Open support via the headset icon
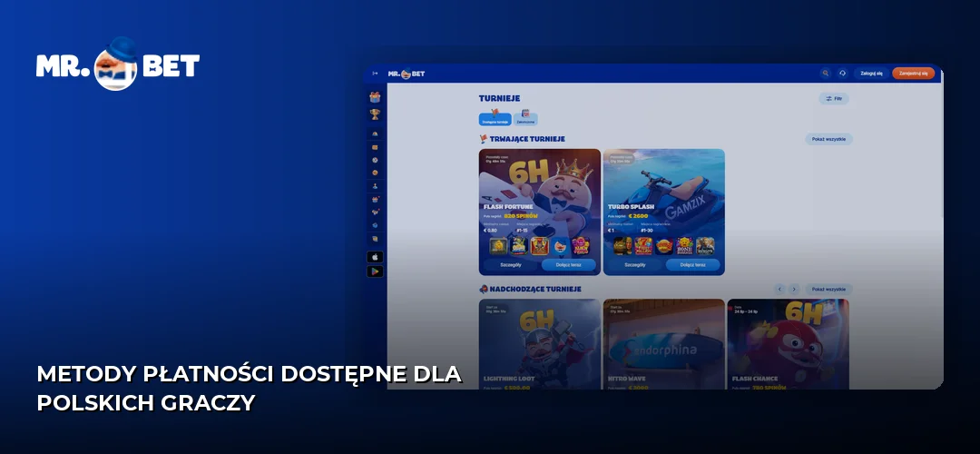 click(x=842, y=74)
